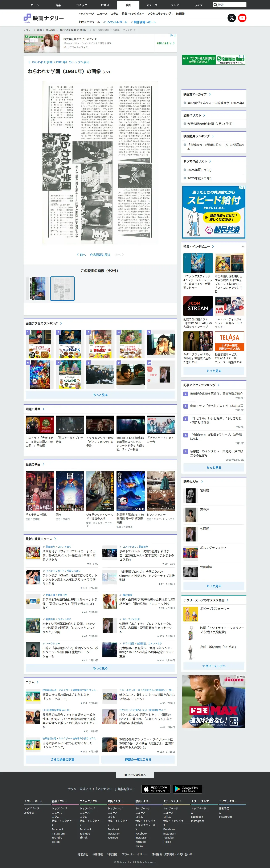
Task: Open the コラム section heading arrow
Action: (x=37, y=682)
